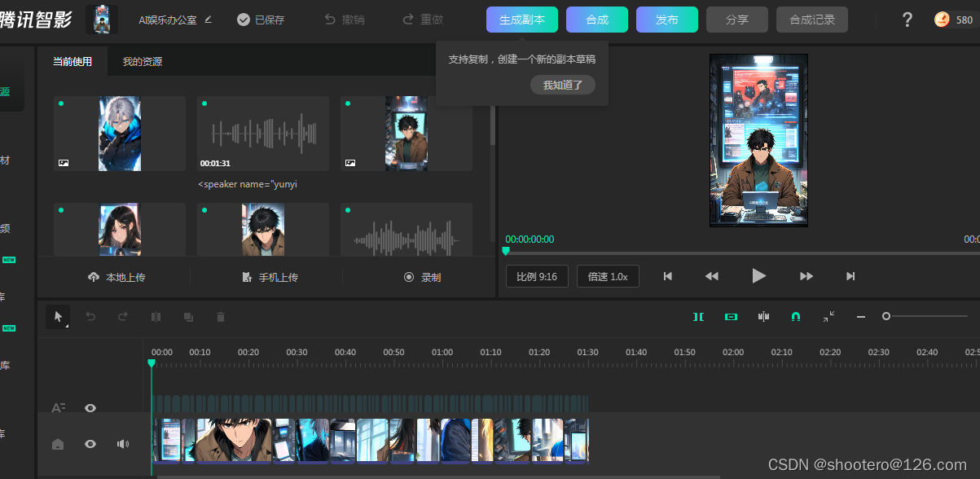Click 本地上传 local upload
Viewport: 980px width, 479px height.
click(x=116, y=277)
